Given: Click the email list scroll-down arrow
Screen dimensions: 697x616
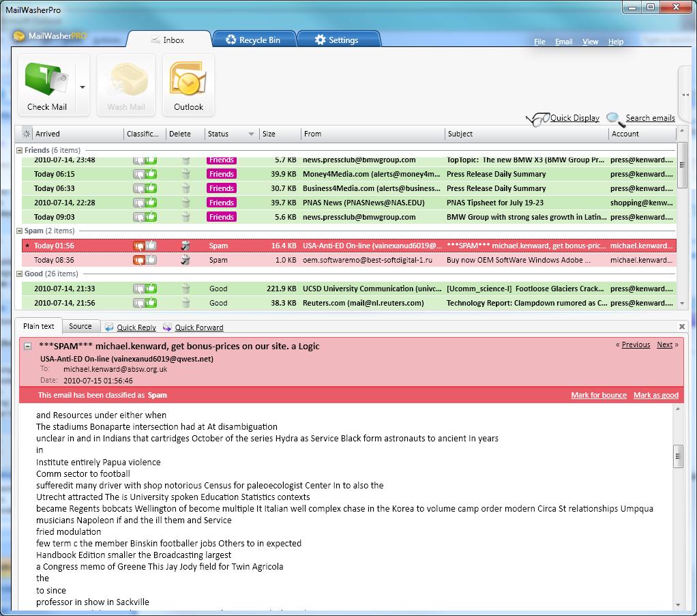Looking at the screenshot, I should tap(682, 304).
